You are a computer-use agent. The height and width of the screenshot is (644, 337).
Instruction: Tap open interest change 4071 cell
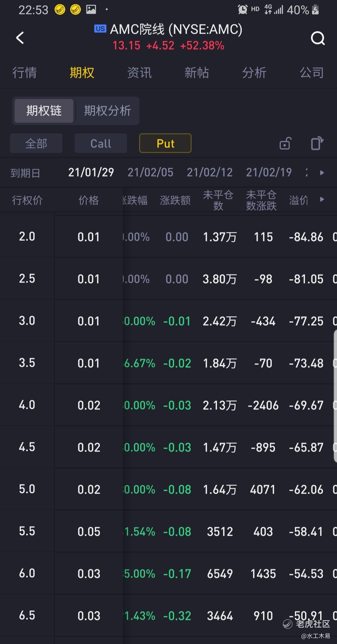[x=263, y=490]
